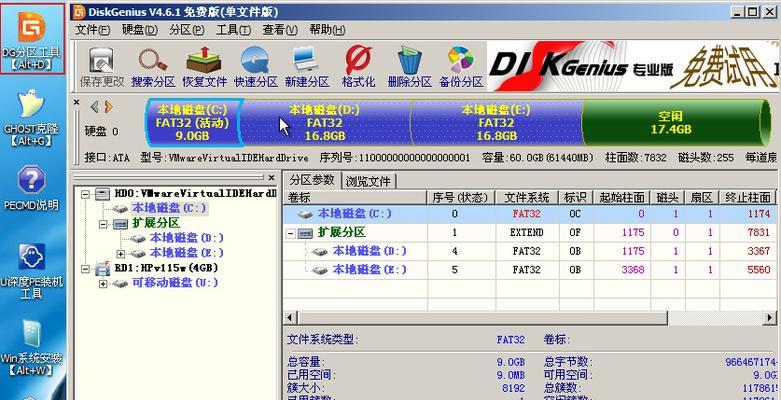
Task: Open the 分区(P) menu
Action: click(x=186, y=30)
